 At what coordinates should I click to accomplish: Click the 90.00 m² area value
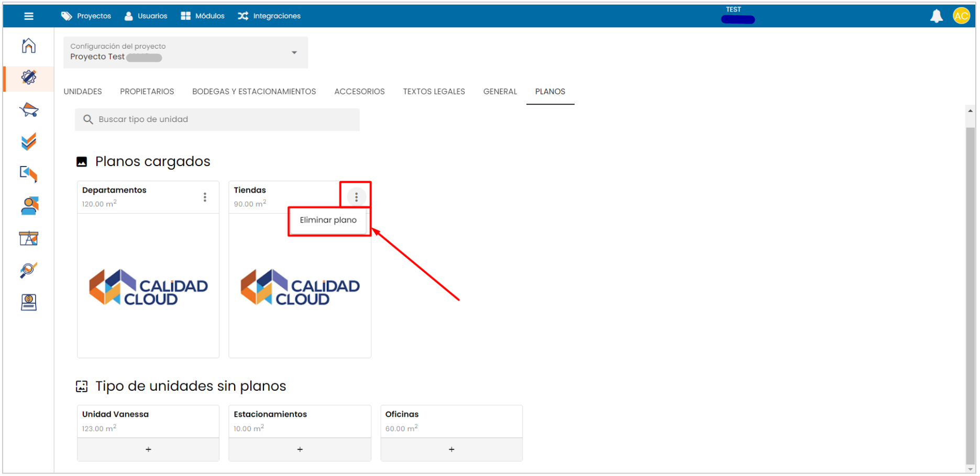point(250,204)
